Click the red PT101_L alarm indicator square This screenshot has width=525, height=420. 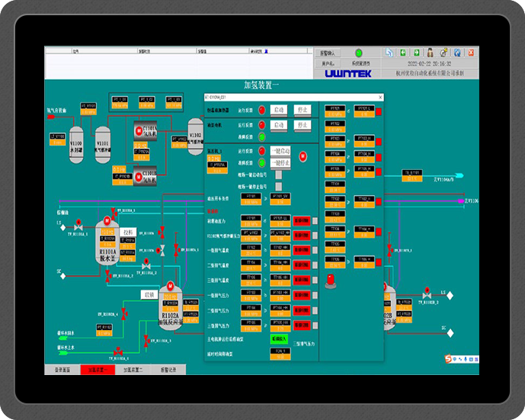point(378,111)
